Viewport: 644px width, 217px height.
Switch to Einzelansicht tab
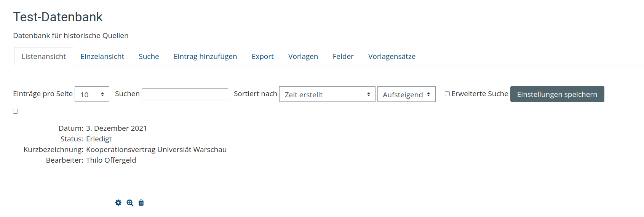[102, 56]
